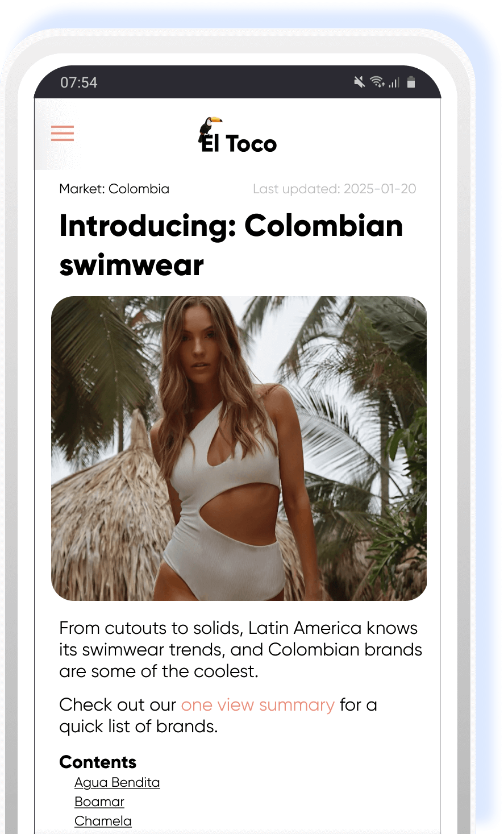This screenshot has height=834, width=504.
Task: Tap the intro paragraph about swimwear trends
Action: click(241, 649)
